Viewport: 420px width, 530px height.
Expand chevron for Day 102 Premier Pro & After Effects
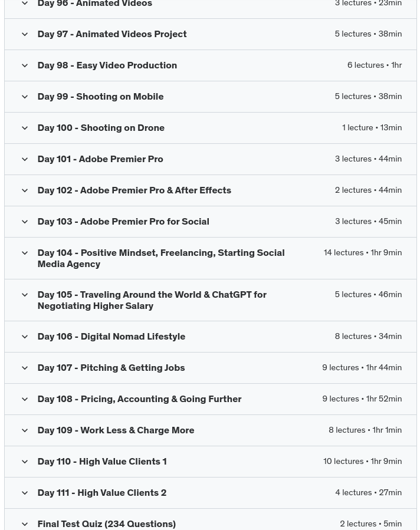[25, 190]
